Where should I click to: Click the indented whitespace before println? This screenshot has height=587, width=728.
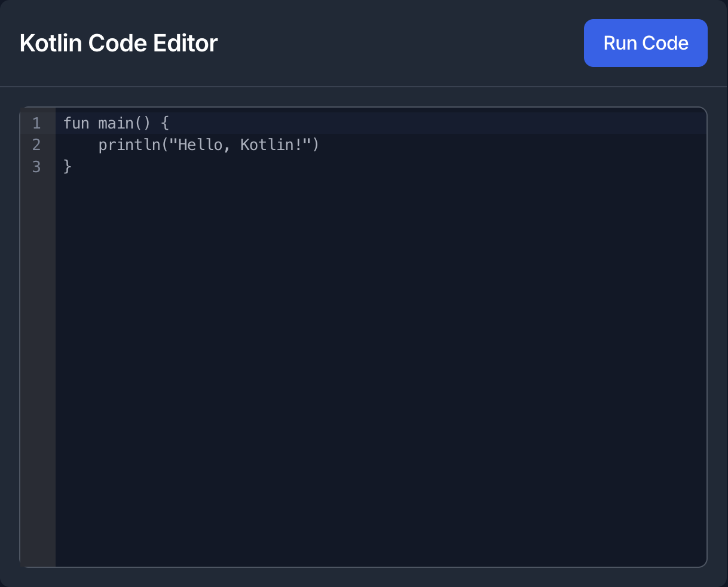tap(79, 145)
